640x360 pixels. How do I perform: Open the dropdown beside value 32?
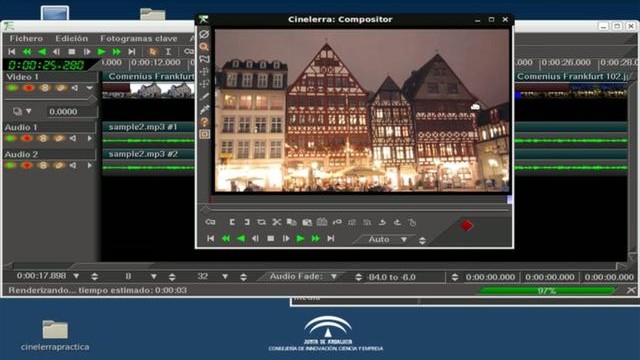[225, 276]
